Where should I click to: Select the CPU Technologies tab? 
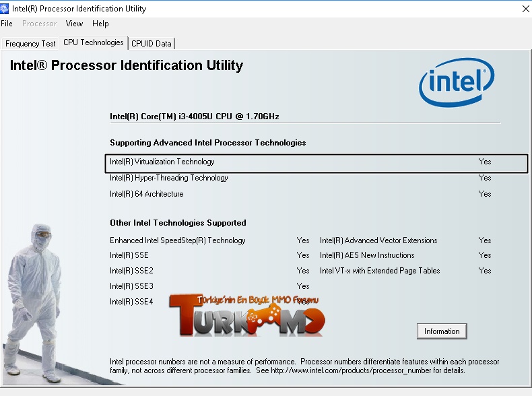tap(93, 42)
